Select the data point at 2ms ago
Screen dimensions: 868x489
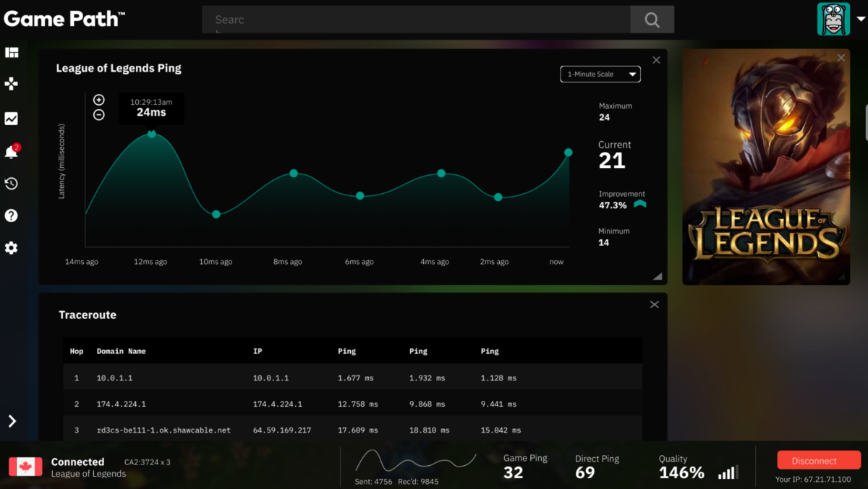(498, 197)
